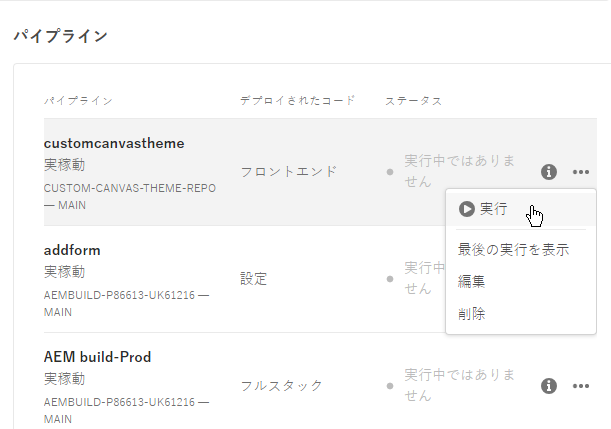
Task: Click the customcanvastheme pipeline name
Action: (x=114, y=143)
